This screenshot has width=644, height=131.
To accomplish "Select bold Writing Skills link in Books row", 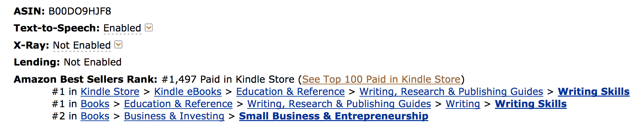I will tap(531, 104).
